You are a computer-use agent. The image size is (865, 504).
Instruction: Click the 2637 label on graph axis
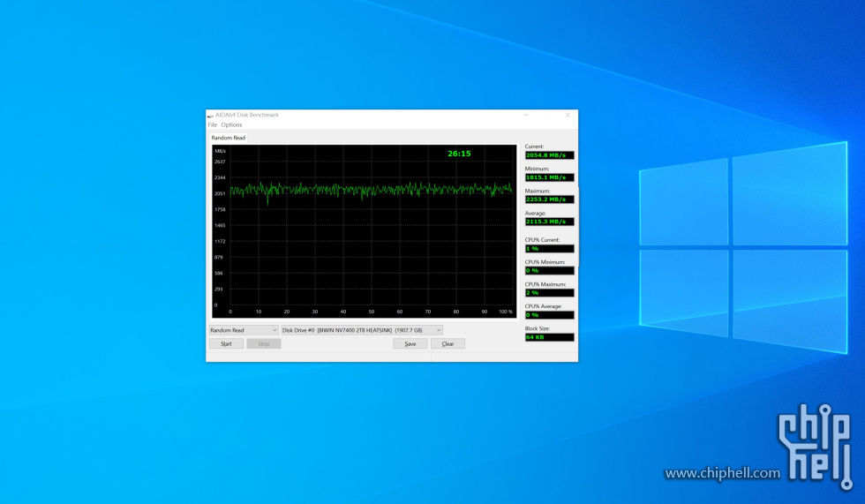pos(220,162)
